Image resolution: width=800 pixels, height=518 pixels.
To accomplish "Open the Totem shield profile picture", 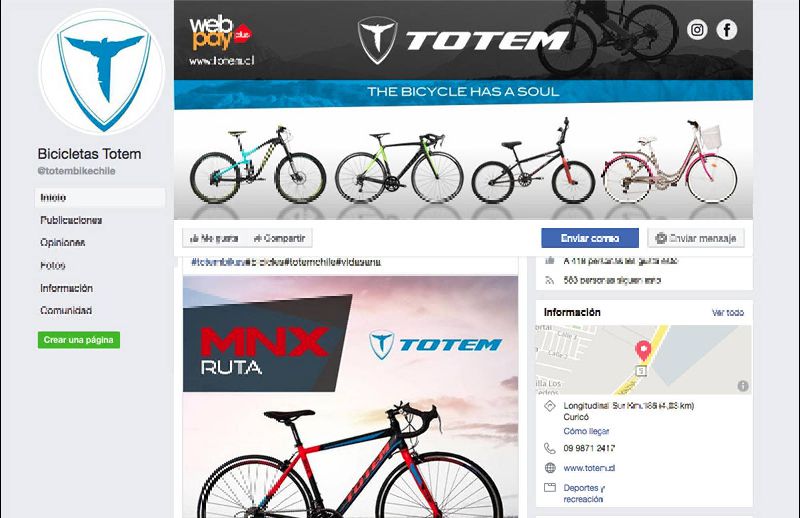I will (x=102, y=71).
